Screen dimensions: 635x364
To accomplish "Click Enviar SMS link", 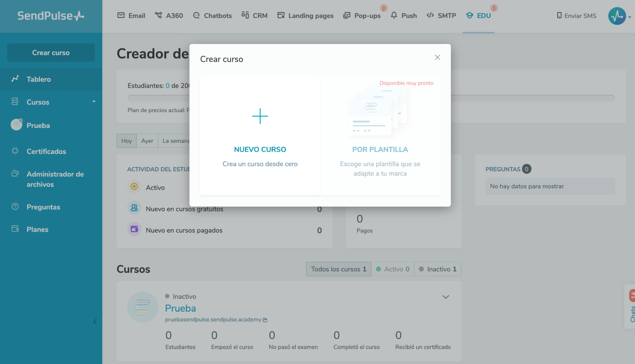I will coord(577,16).
